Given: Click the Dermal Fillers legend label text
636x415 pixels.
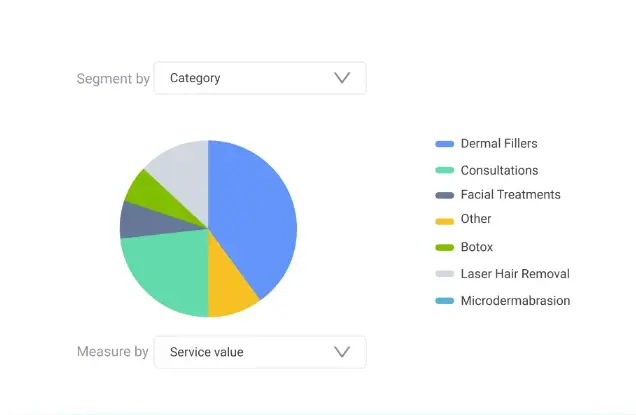Looking at the screenshot, I should point(499,144).
